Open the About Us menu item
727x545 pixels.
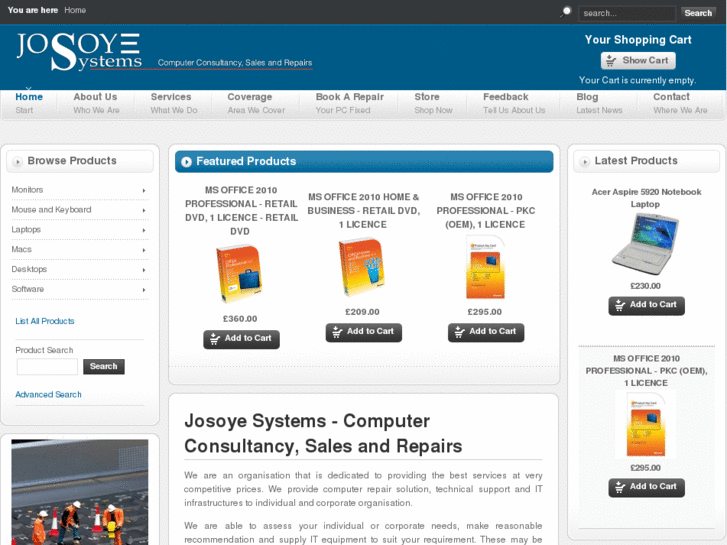click(x=96, y=103)
